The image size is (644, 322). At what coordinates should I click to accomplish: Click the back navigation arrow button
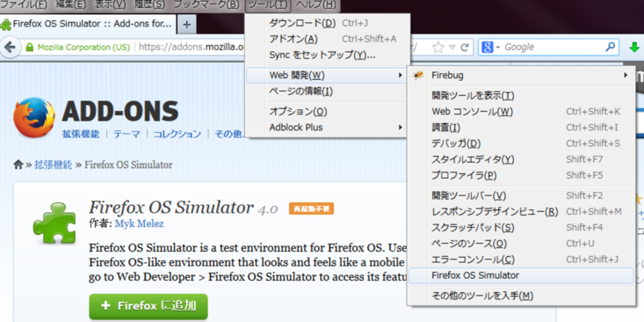tap(10, 48)
